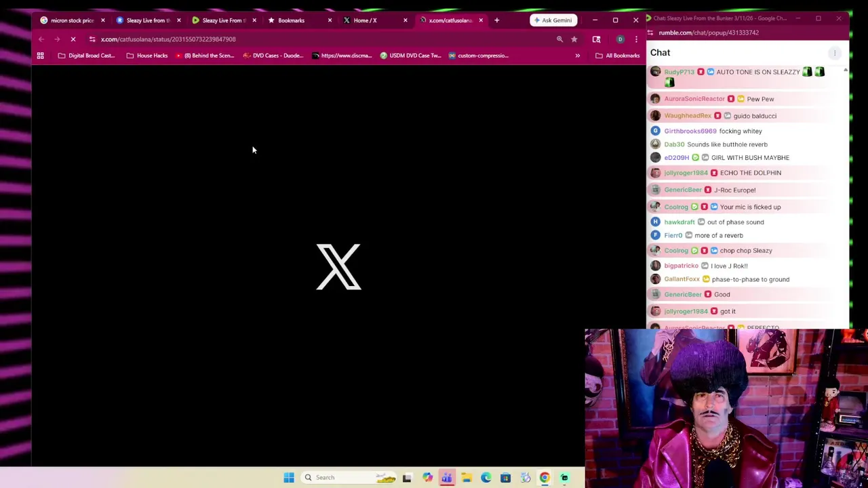Click hawkdraft's username in chat
The height and width of the screenshot is (488, 868).
point(679,222)
